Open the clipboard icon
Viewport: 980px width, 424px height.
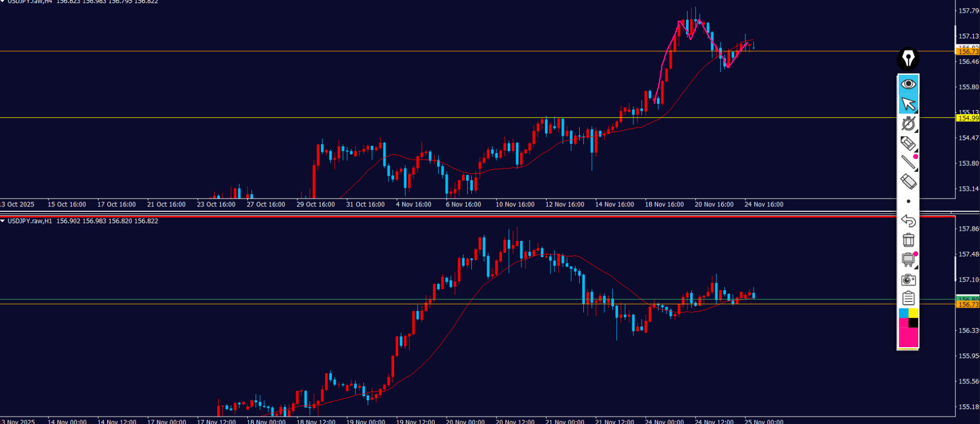click(x=908, y=298)
